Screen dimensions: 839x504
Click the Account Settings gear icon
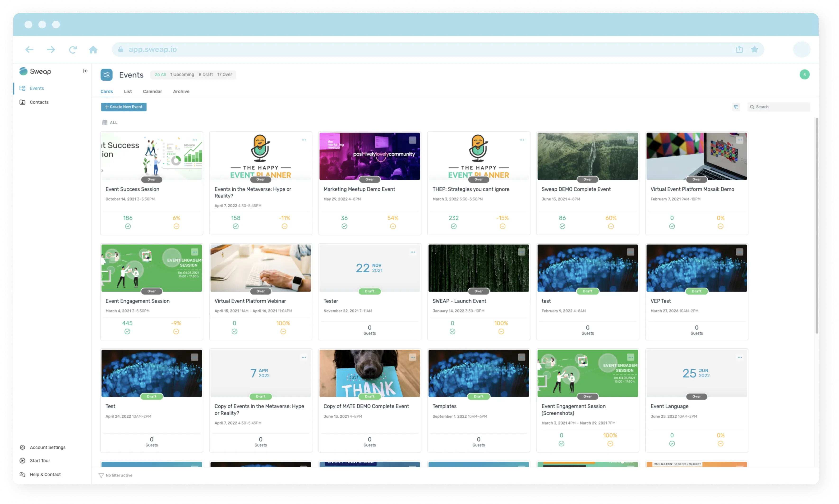23,447
